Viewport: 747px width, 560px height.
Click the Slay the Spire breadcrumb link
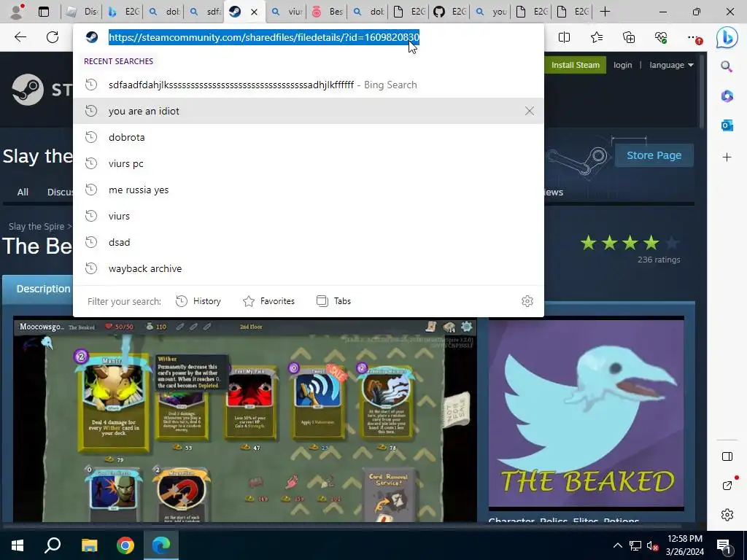coord(36,226)
